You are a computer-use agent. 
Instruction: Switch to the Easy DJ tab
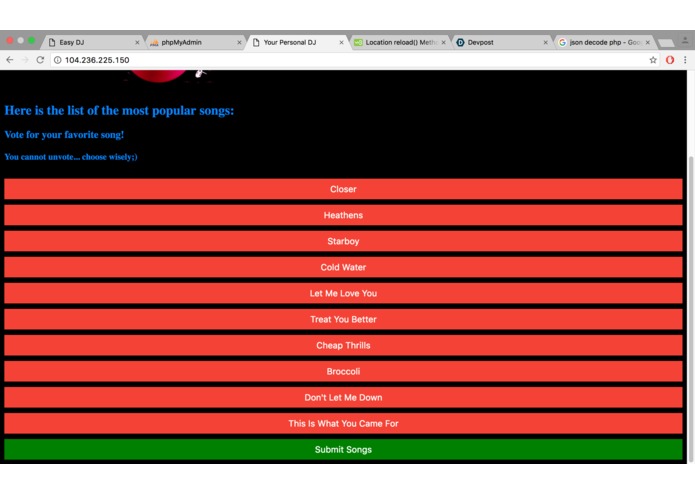(x=92, y=43)
